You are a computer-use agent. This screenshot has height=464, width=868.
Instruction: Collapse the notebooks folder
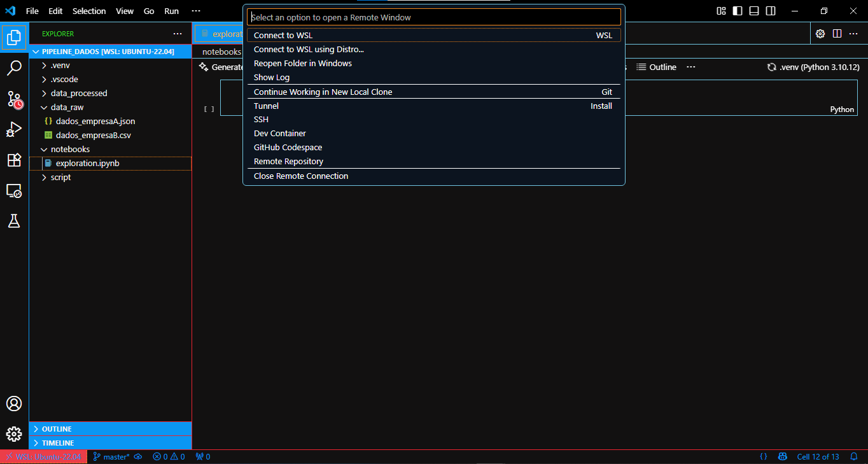tap(110, 149)
